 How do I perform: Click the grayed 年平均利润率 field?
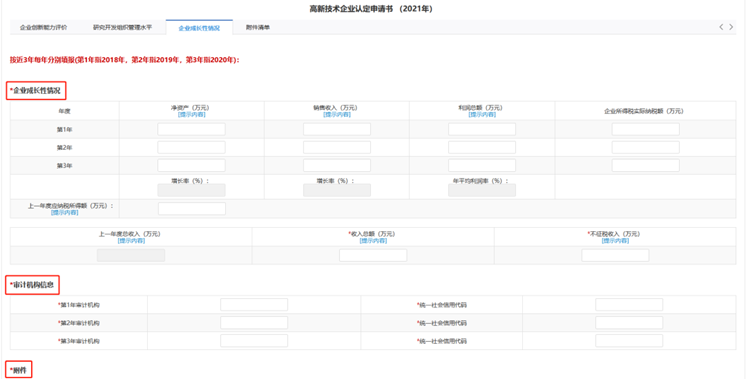coord(482,191)
